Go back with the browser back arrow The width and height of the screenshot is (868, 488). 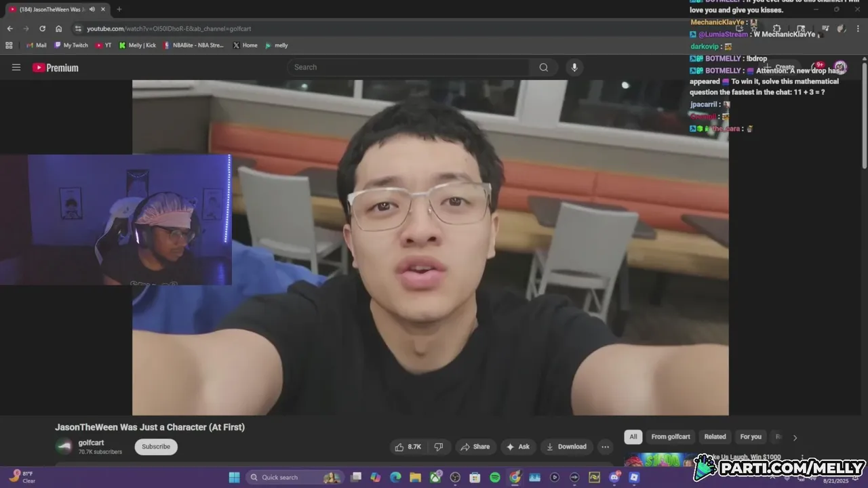tap(9, 28)
